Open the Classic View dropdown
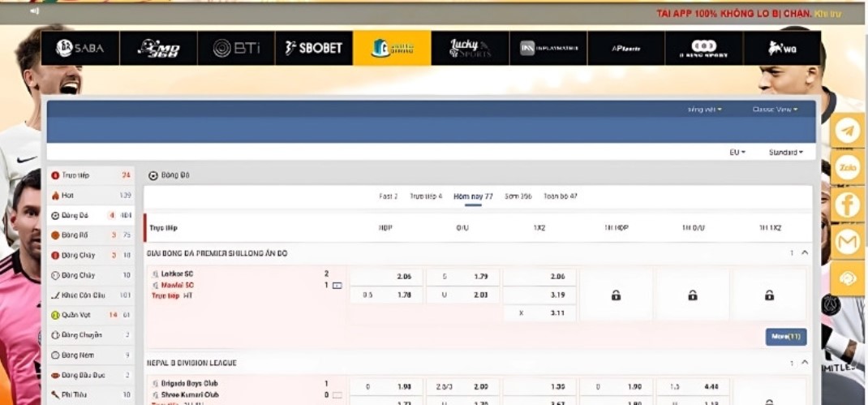This screenshot has height=405, width=868. tap(774, 110)
